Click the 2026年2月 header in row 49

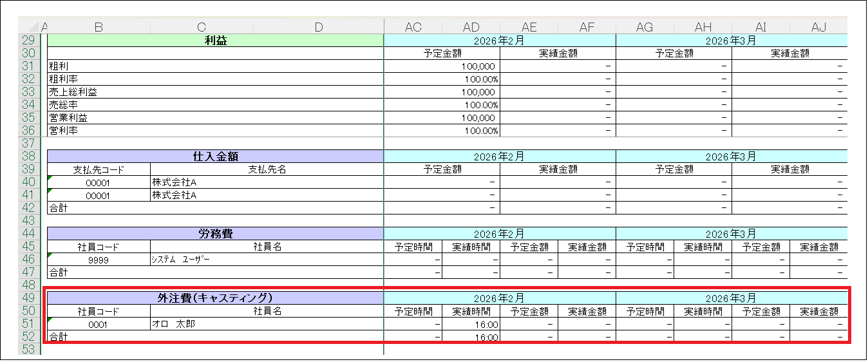coord(500,298)
